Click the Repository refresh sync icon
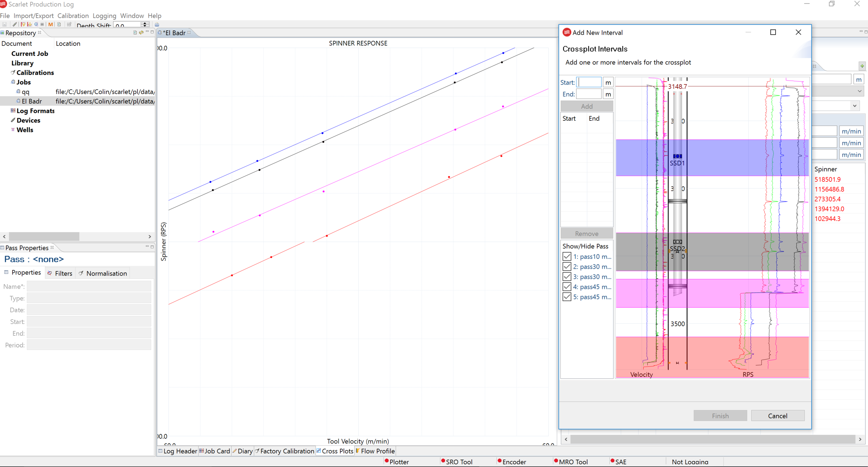The image size is (868, 467). [141, 33]
